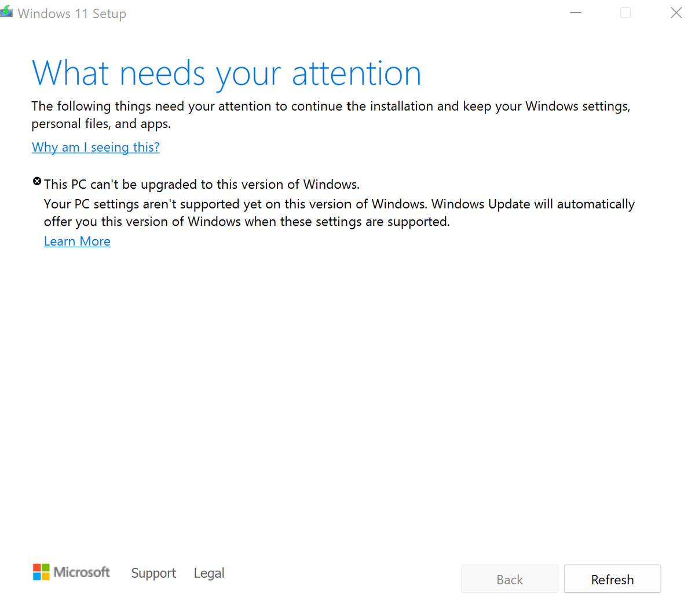Click the Refresh button
Screen dimensions: 695x616
point(612,579)
